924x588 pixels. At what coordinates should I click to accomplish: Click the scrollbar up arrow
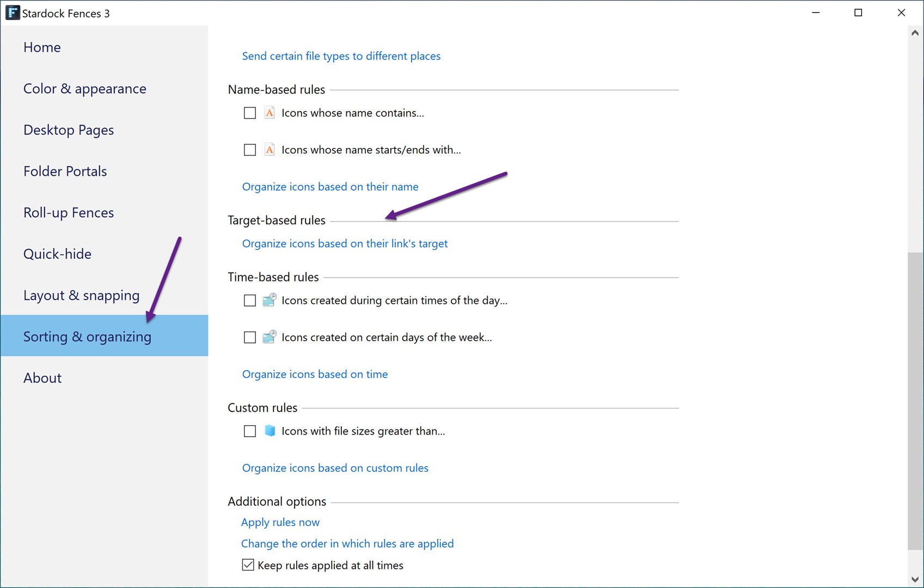coord(915,33)
